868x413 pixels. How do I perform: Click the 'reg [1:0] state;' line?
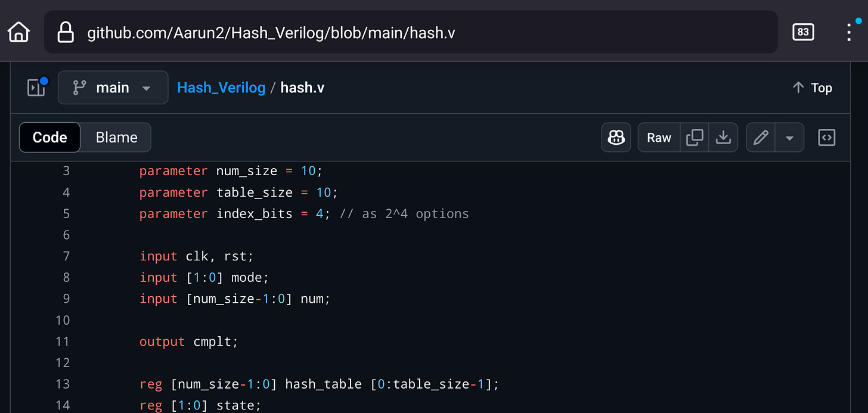click(x=200, y=405)
